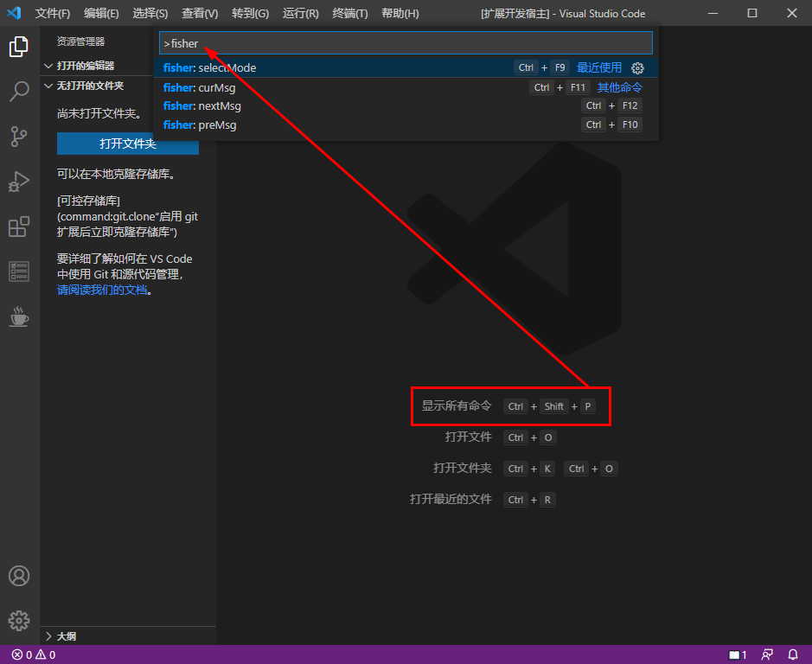
Task: Open the 编辑(E) menu
Action: (101, 14)
